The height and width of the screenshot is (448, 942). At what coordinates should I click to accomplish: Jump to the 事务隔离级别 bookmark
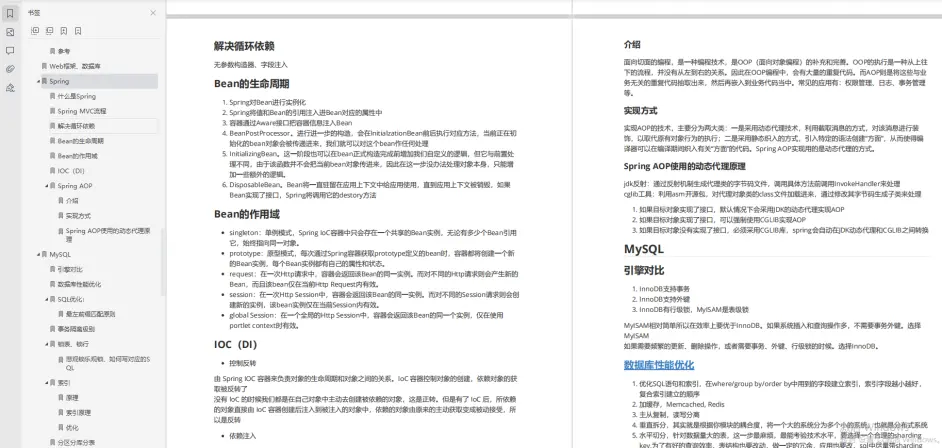(76, 329)
